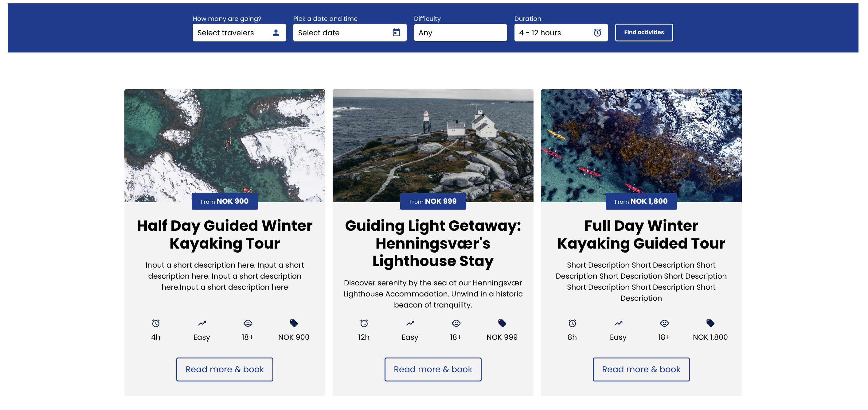Screen dimensions: 868x410
Task: Click the 4h duration text
Action: tap(156, 337)
